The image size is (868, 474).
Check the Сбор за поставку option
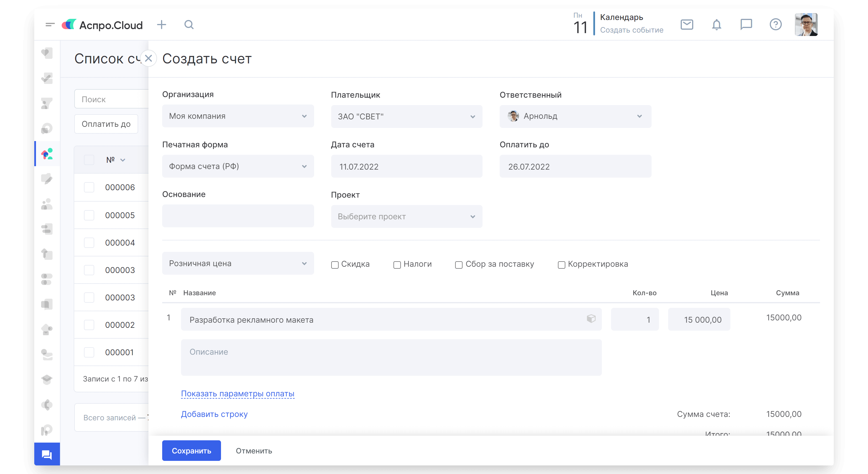tap(459, 265)
